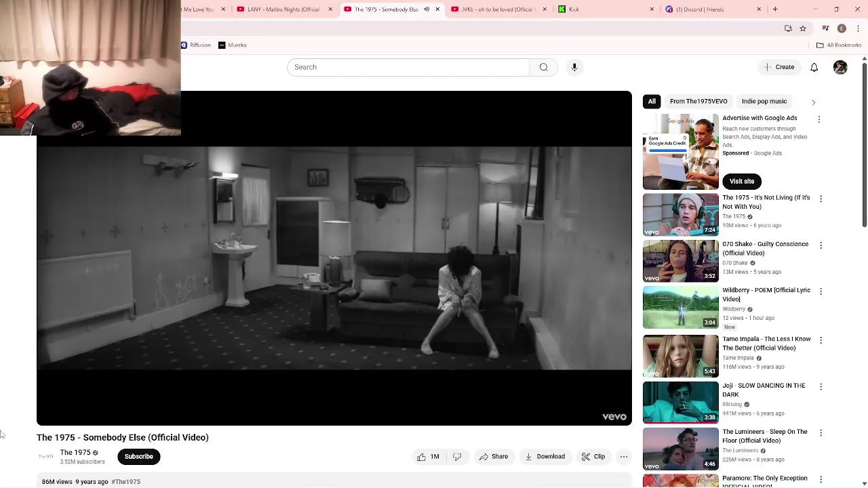Open Tame Impala video title link
This screenshot has height=488, width=868.
(x=766, y=344)
